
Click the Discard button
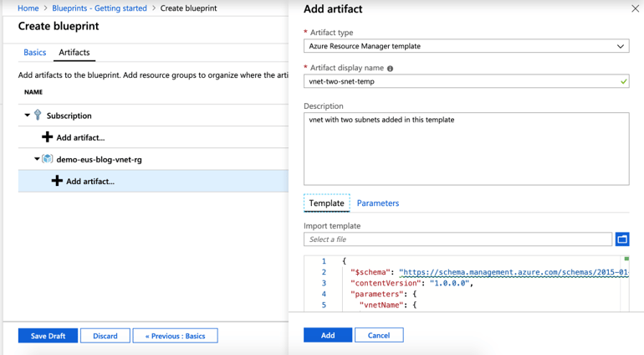point(105,336)
